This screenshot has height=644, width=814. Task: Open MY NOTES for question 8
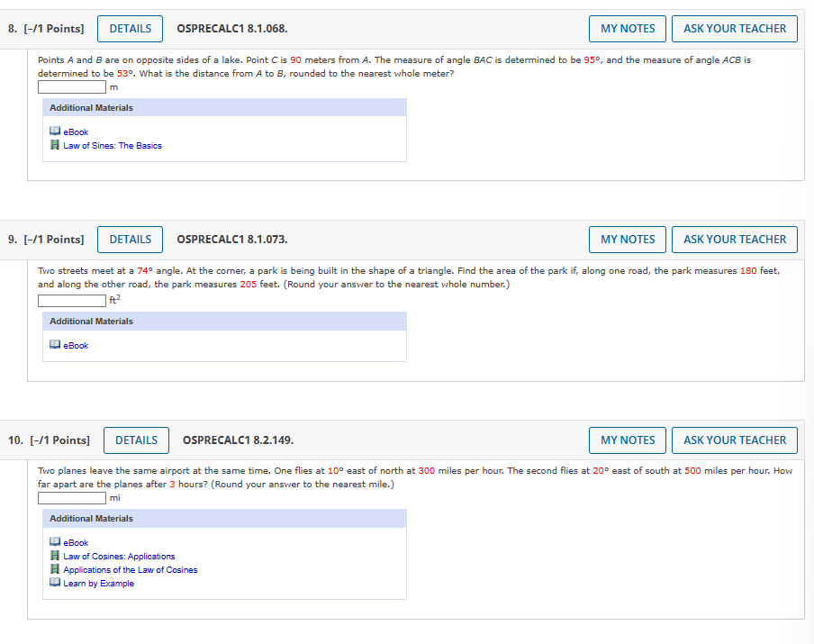point(628,29)
